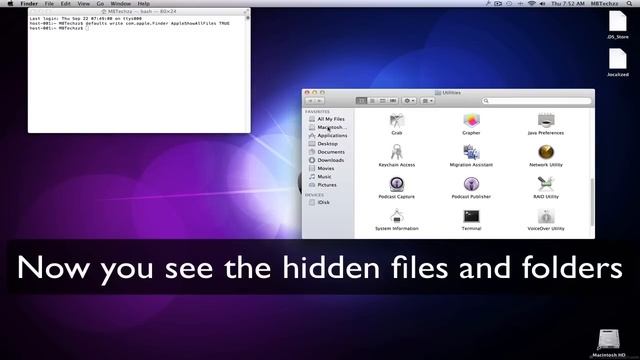Image resolution: width=640 pixels, height=360 pixels.
Task: Go forward in the Utilities window
Action: point(320,100)
